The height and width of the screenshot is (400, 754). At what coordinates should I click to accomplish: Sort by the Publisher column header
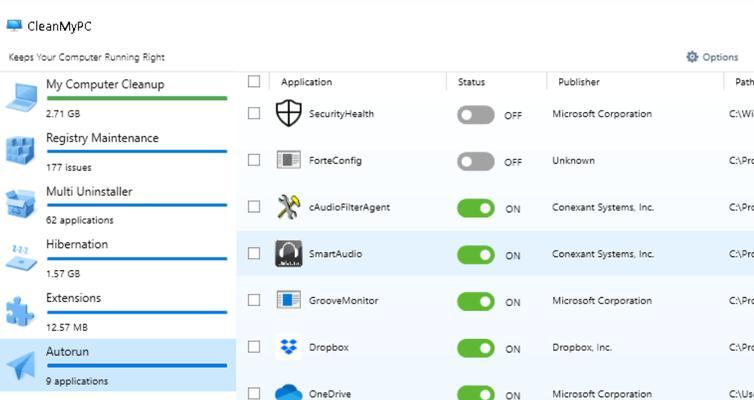pos(578,82)
